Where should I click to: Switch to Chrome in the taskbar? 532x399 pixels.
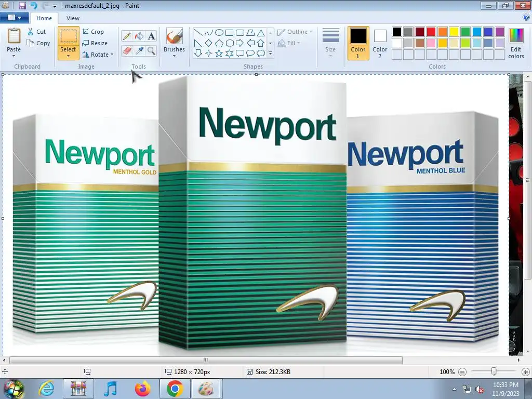point(175,389)
